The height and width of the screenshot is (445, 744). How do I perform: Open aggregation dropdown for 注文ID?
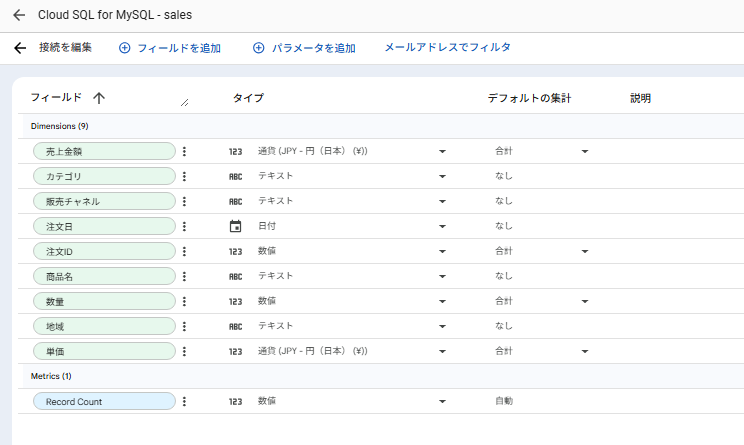(x=585, y=251)
